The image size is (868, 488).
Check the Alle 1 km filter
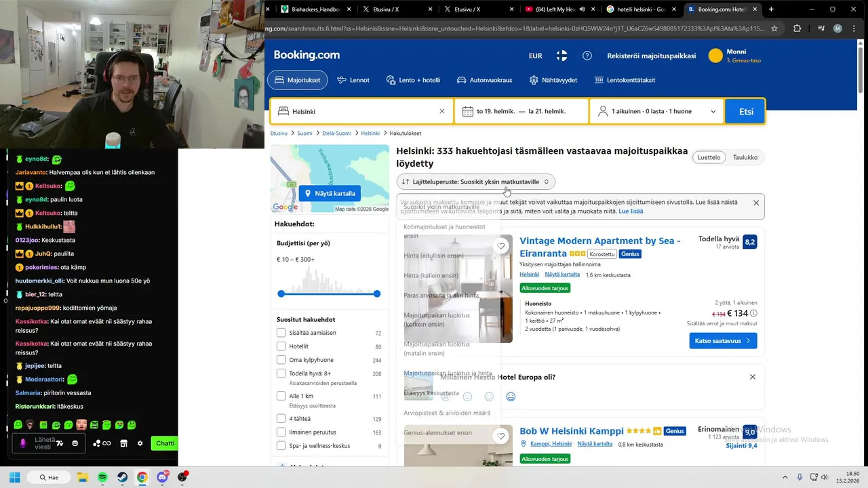(281, 396)
